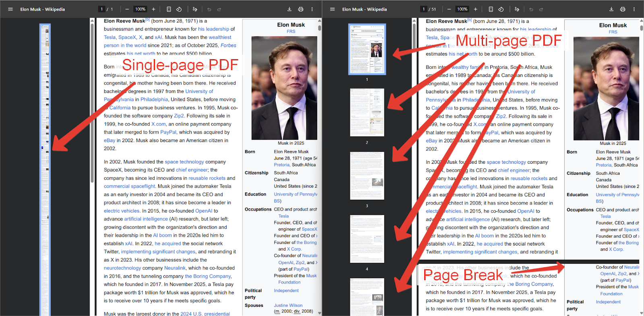Open 'Independent' link in right infobox
Screen dimensions: 644x316
[608, 302]
